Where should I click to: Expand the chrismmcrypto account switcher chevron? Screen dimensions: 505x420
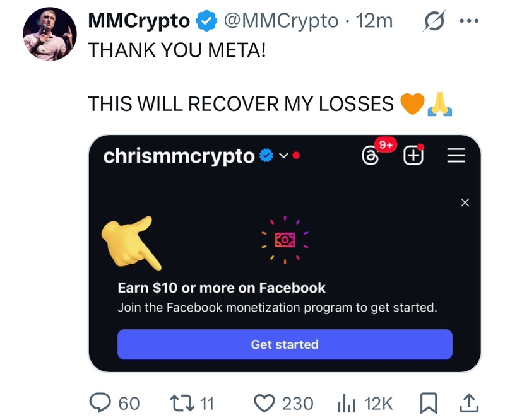tap(283, 156)
